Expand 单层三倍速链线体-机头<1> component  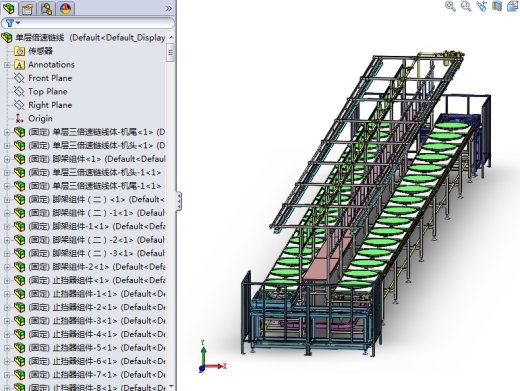pos(7,146)
